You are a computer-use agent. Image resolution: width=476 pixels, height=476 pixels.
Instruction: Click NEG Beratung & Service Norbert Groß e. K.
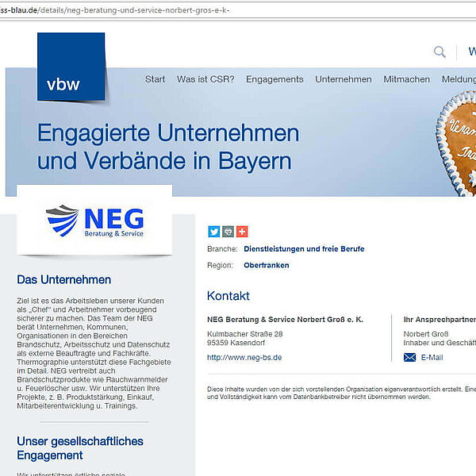pos(285,320)
